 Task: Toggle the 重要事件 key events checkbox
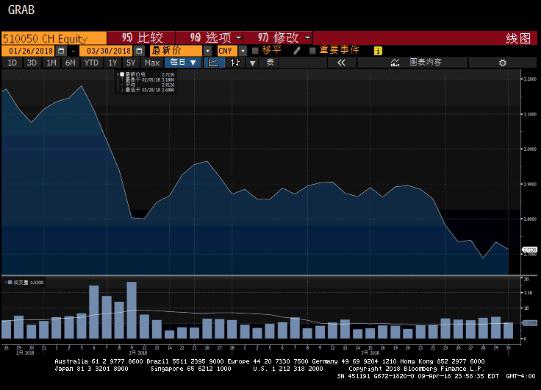pos(313,51)
